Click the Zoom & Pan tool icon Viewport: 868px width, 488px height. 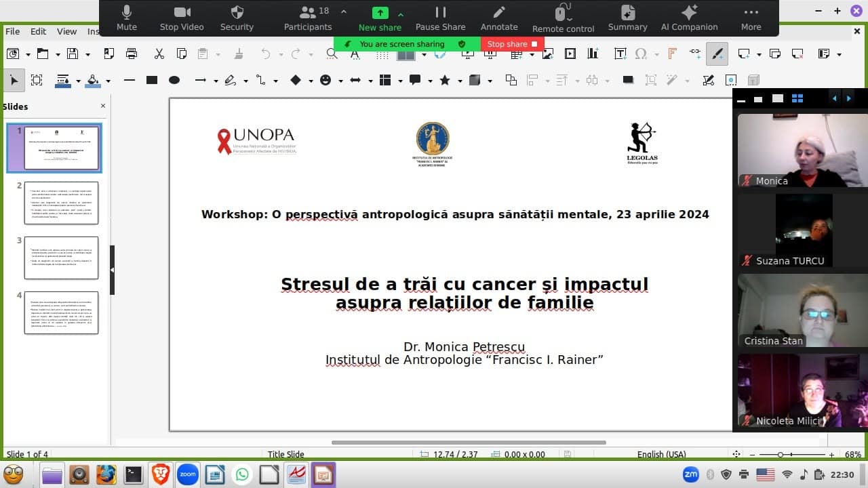37,80
